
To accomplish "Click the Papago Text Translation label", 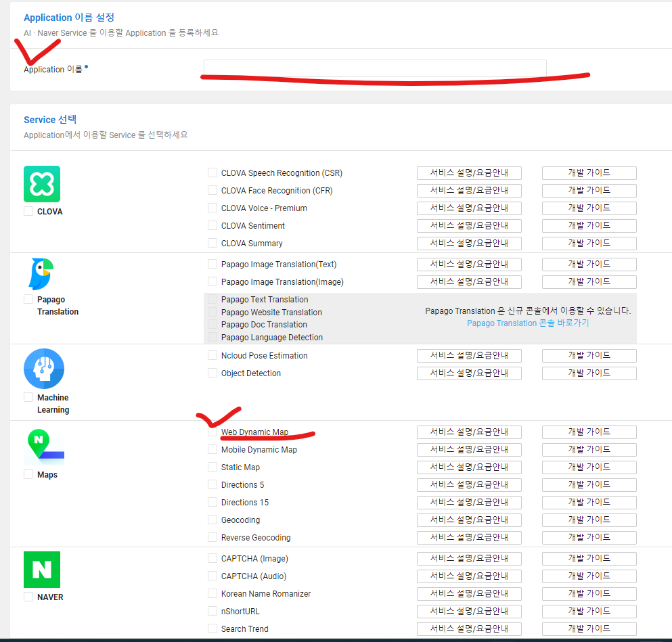I will coord(265,300).
